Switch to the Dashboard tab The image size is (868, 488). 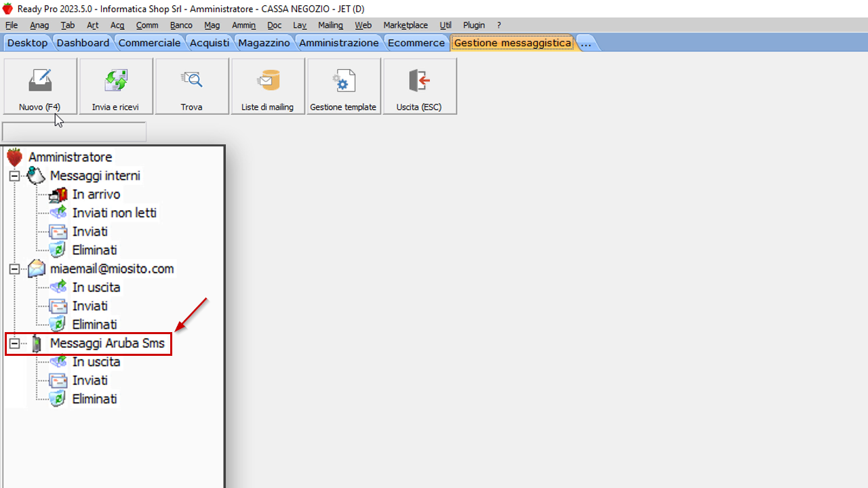coord(83,43)
